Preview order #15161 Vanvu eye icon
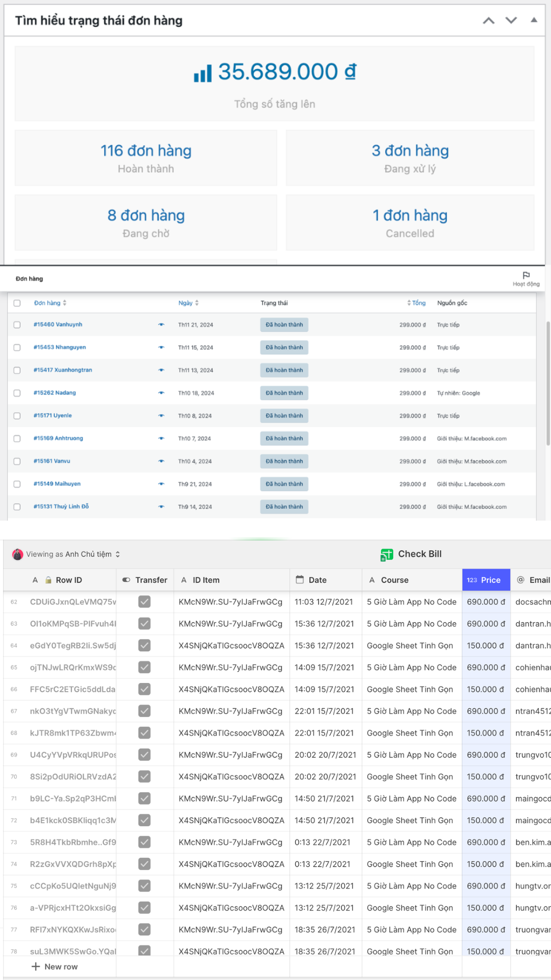 [161, 461]
